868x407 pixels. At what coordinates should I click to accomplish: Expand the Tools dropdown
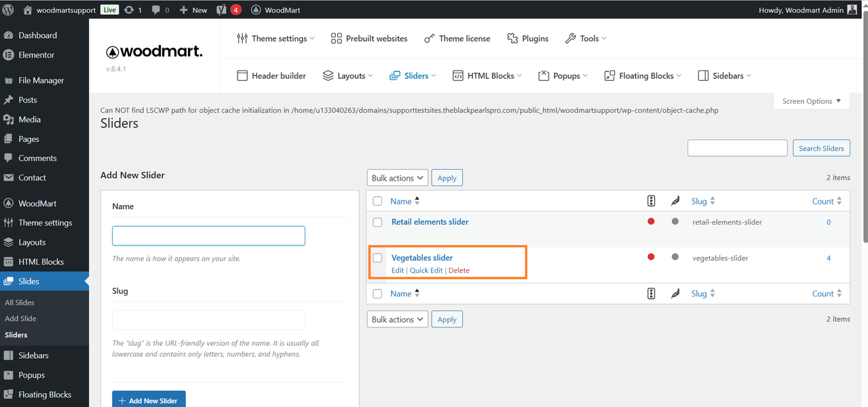(586, 39)
